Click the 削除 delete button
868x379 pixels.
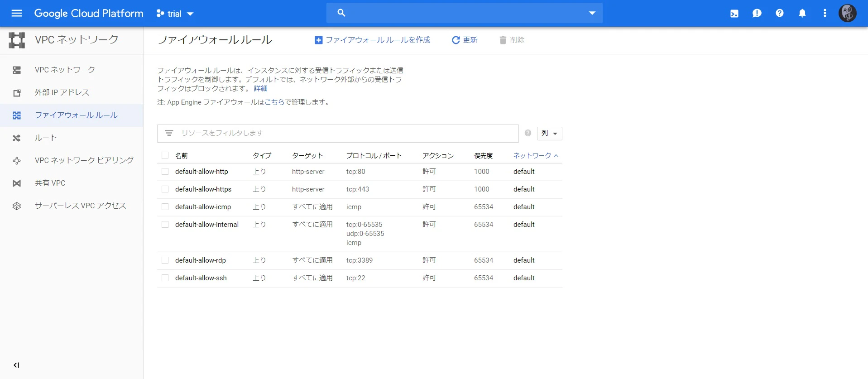coord(512,40)
